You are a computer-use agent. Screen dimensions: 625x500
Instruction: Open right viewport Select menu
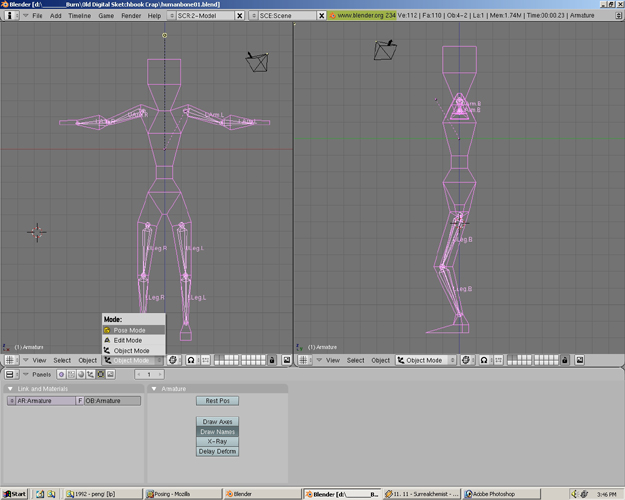pyautogui.click(x=356, y=360)
